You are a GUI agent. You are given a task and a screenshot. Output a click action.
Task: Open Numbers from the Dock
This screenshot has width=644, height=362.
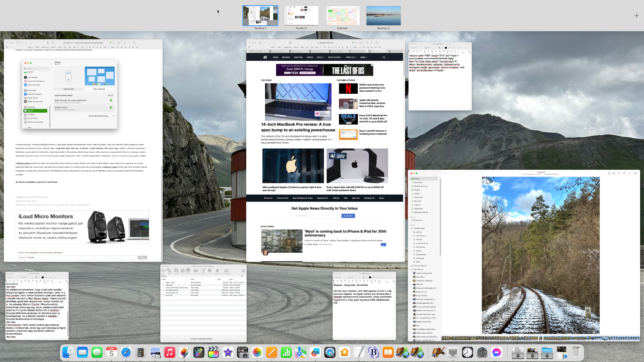click(286, 352)
